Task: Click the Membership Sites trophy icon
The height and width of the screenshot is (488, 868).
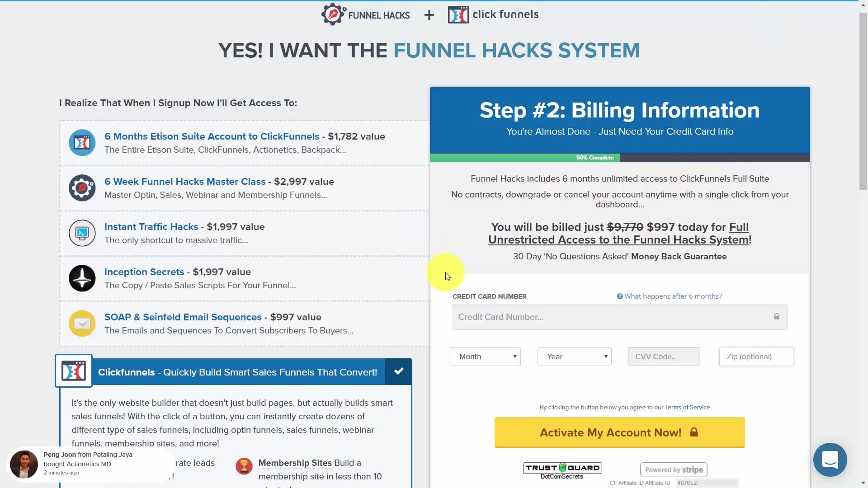Action: [244, 466]
